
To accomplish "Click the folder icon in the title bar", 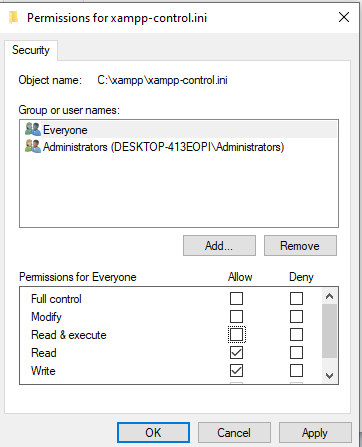I will [x=13, y=17].
